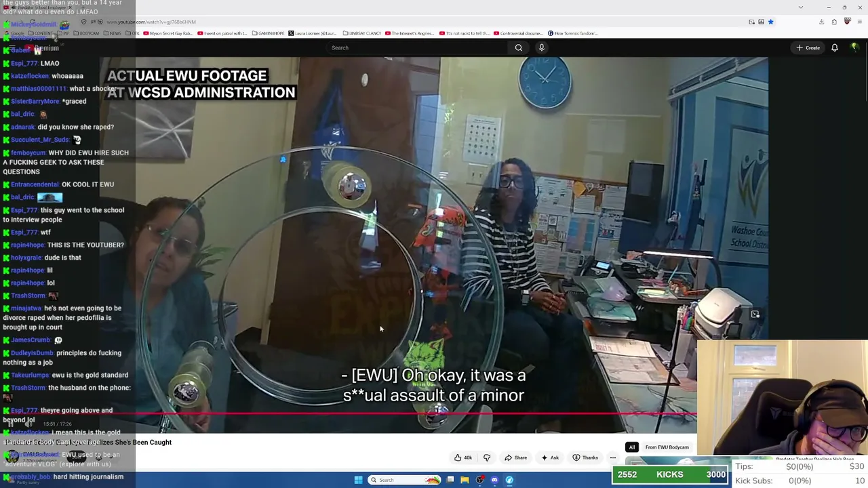
Task: Select the From EWU Bodycam chip
Action: [x=667, y=447]
